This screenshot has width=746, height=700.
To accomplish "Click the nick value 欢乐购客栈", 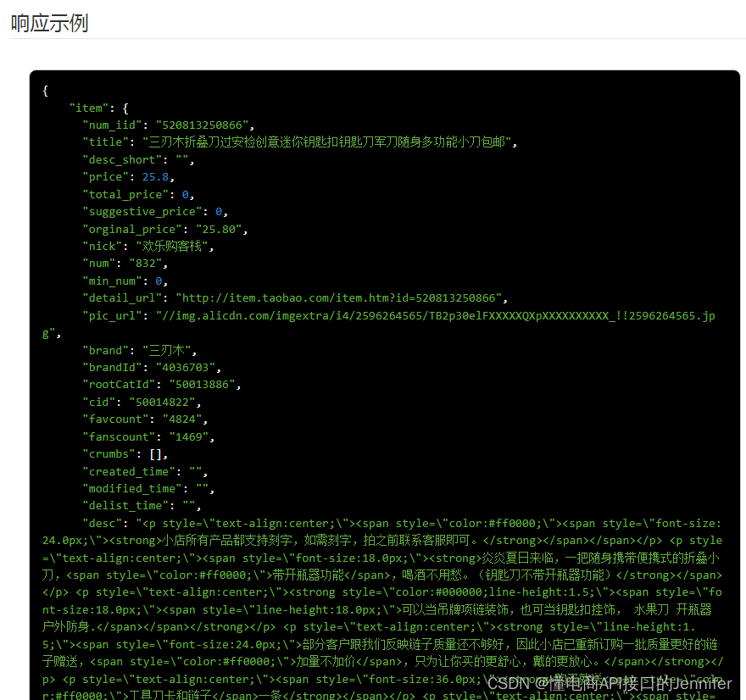I will click(172, 247).
